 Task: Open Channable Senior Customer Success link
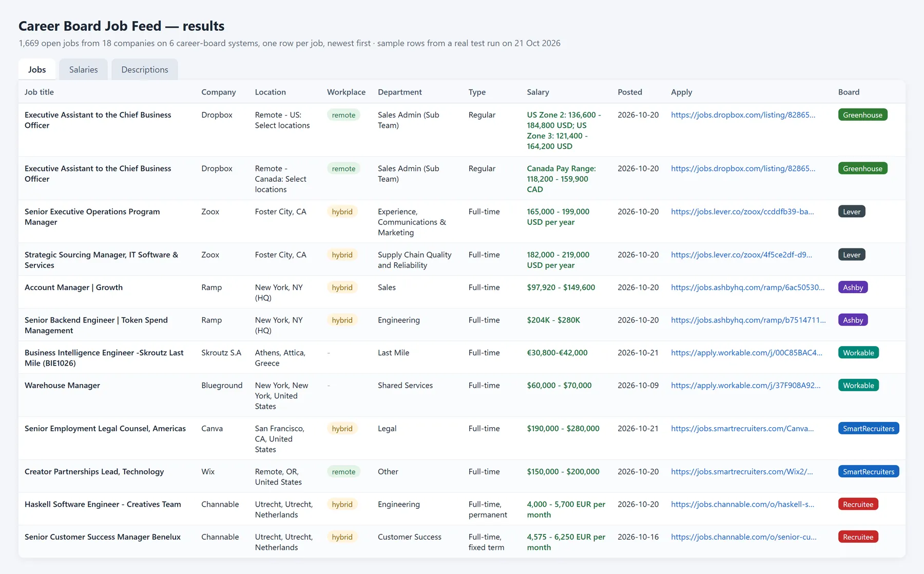point(744,537)
